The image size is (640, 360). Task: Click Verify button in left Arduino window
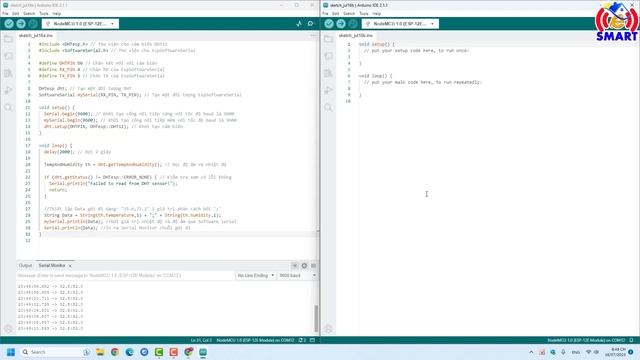coord(9,24)
